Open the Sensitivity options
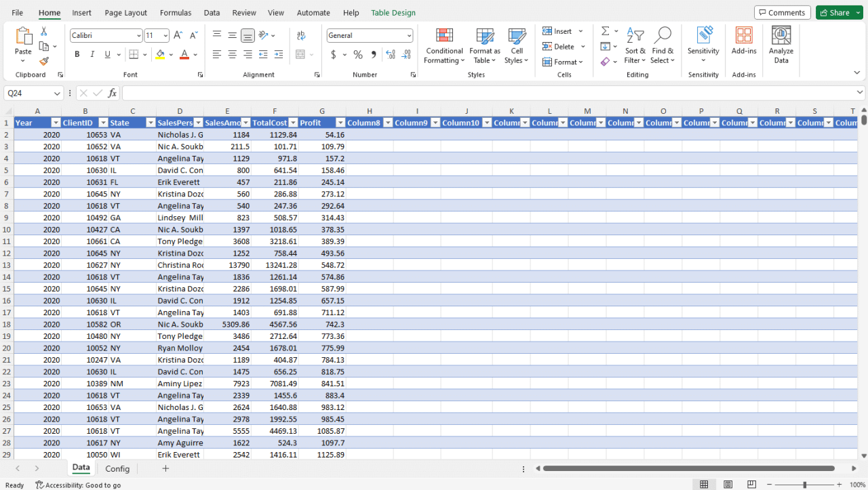 (x=703, y=47)
